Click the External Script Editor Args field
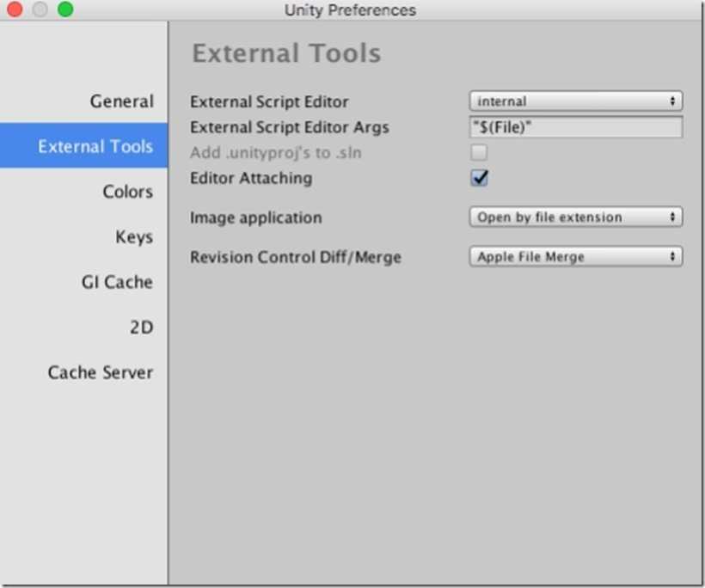705x588 pixels. tap(576, 127)
